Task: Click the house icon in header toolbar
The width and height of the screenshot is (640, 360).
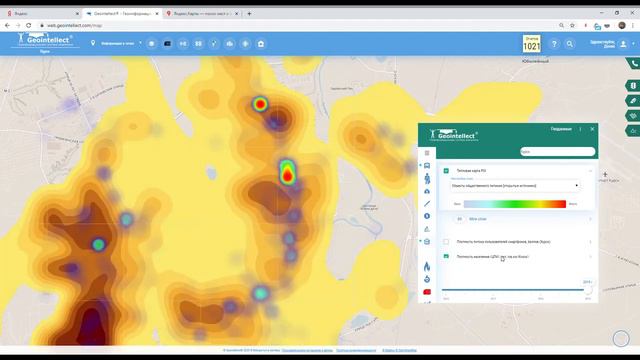Action: (261, 44)
